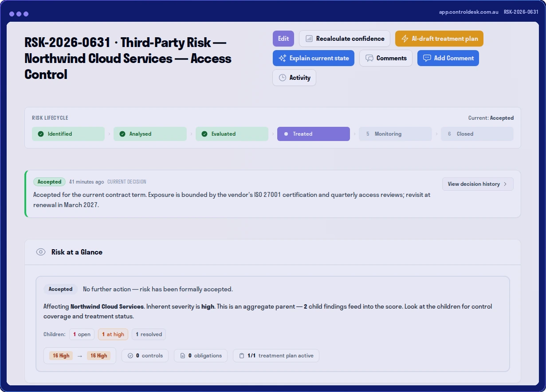Click the Risk at a Glance heading
This screenshot has height=392, width=546.
77,252
